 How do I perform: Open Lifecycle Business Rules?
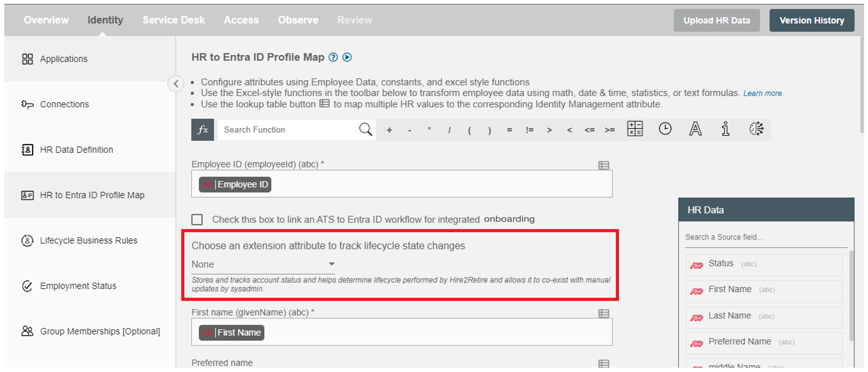pos(90,240)
